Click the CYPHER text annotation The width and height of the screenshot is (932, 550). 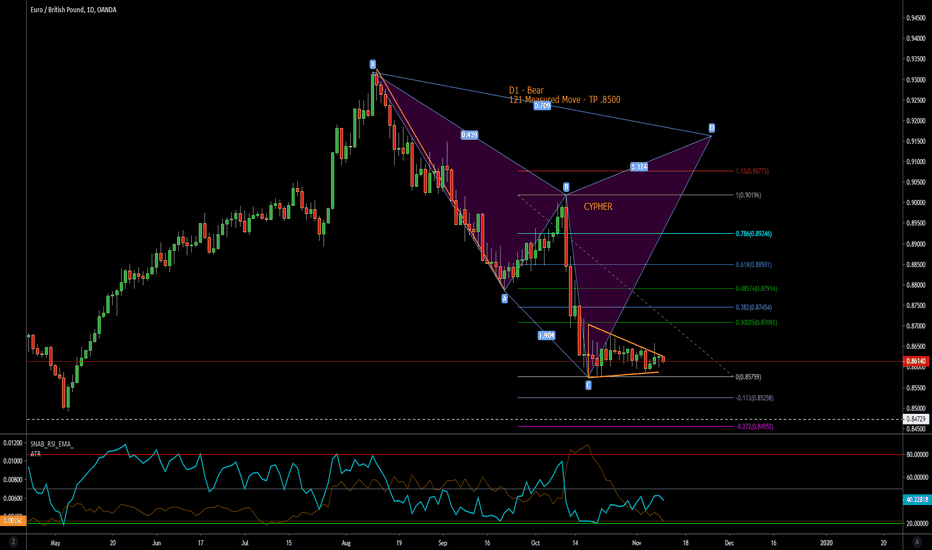tap(598, 206)
